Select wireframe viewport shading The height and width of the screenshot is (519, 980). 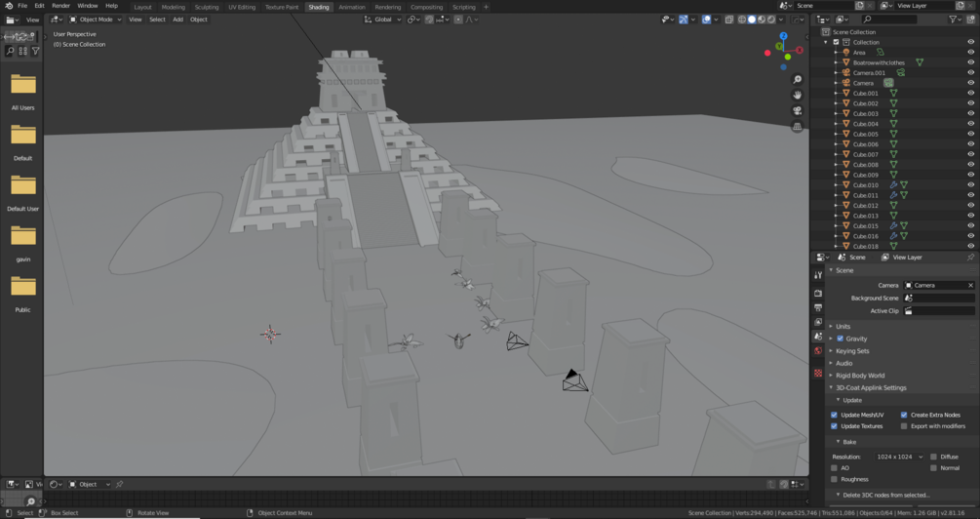tap(742, 20)
